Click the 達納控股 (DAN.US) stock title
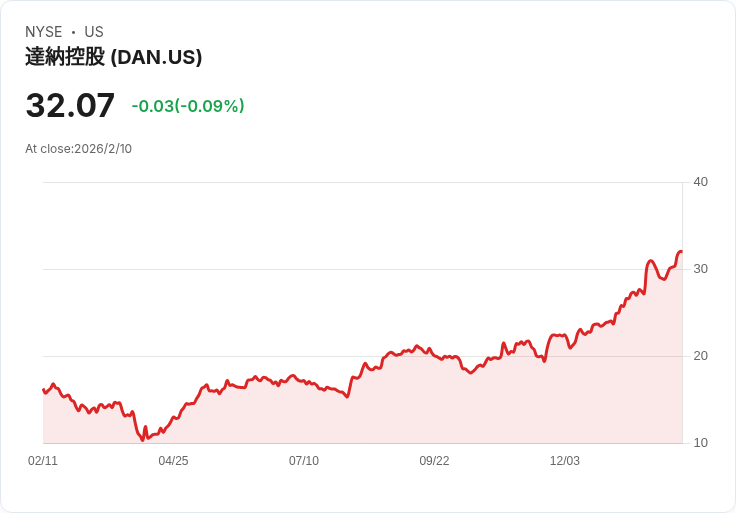 pos(114,57)
